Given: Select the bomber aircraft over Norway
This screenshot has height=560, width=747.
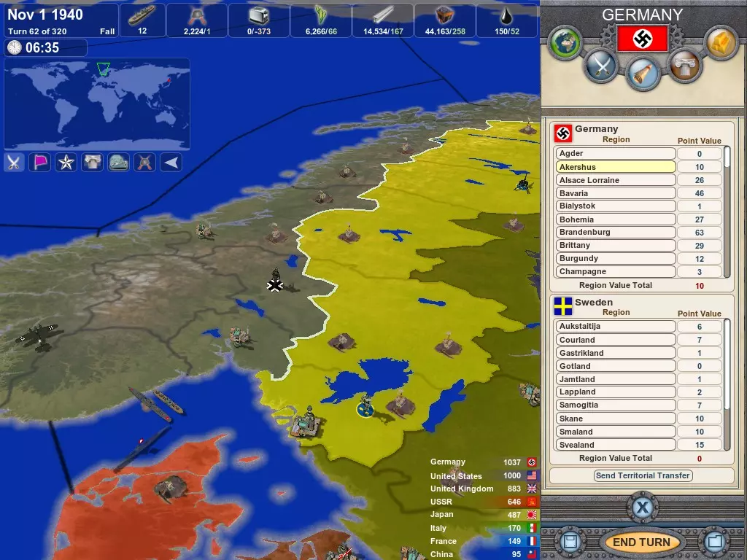Looking at the screenshot, I should [x=38, y=336].
